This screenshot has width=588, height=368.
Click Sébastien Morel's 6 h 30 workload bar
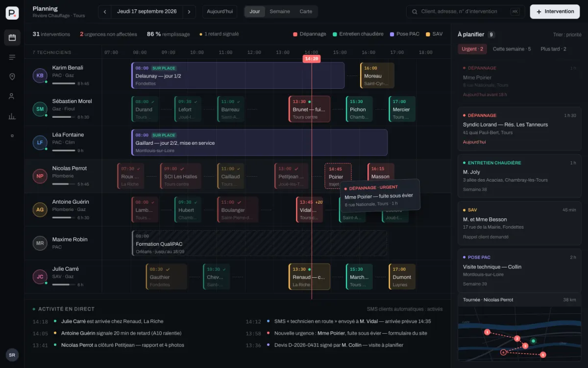pyautogui.click(x=63, y=117)
